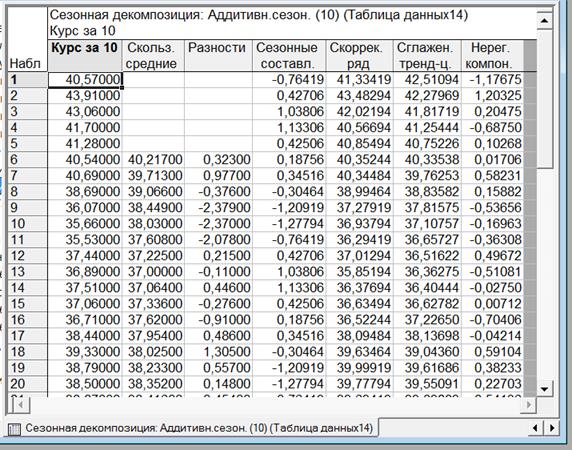Click the Набл row-header label
572x450 pixels.
25,63
